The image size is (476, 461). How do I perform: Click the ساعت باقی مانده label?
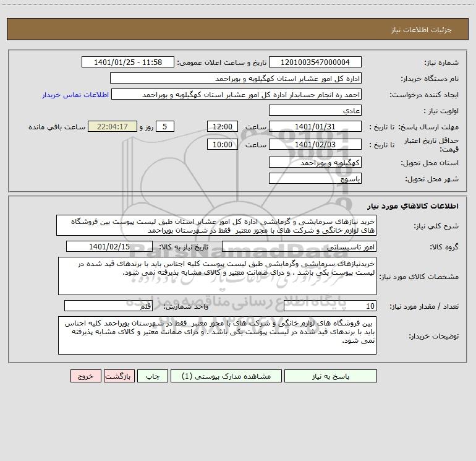point(57,127)
